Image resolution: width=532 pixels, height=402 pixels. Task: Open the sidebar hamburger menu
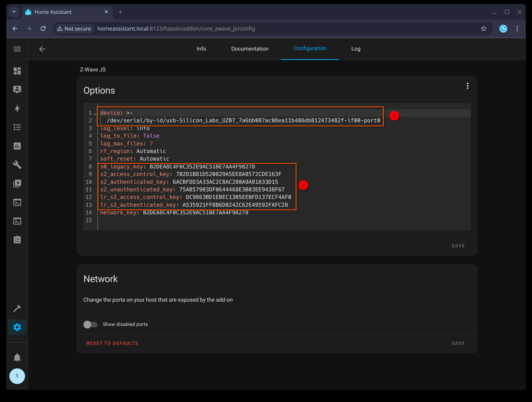click(17, 49)
